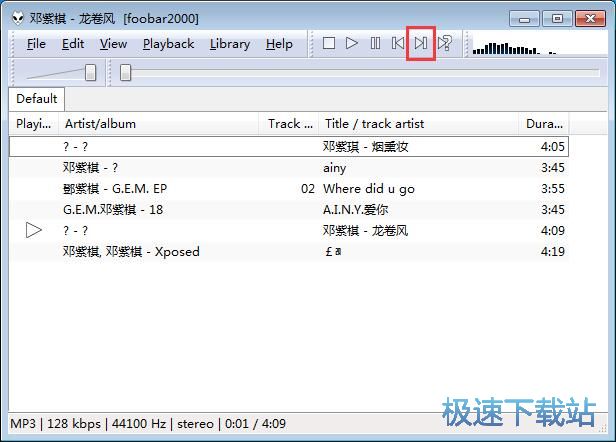Open the Help menu
616x442 pixels.
(x=279, y=44)
